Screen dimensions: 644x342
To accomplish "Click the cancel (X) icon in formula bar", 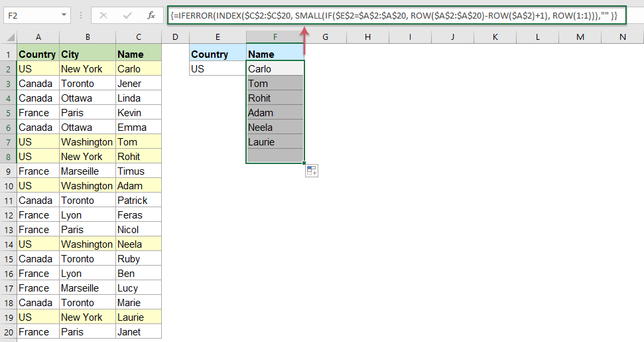I will tap(103, 16).
